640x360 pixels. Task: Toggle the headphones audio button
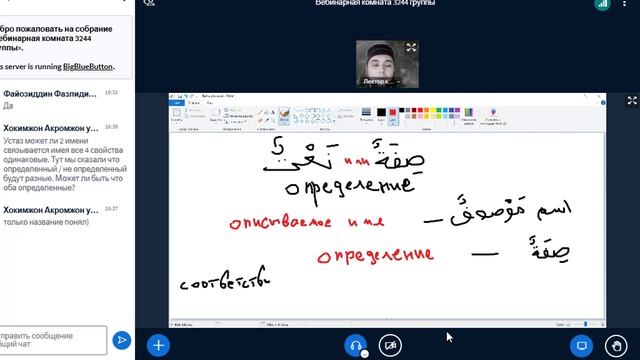coord(355,345)
